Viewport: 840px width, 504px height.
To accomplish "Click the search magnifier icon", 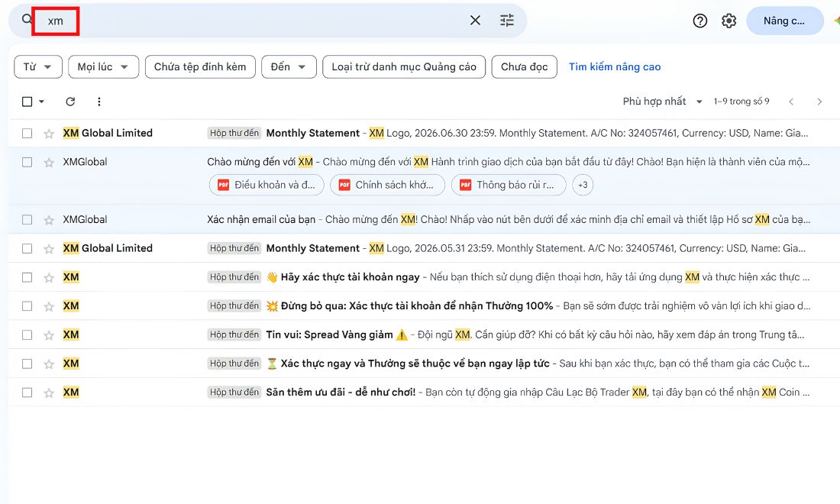I will [27, 19].
